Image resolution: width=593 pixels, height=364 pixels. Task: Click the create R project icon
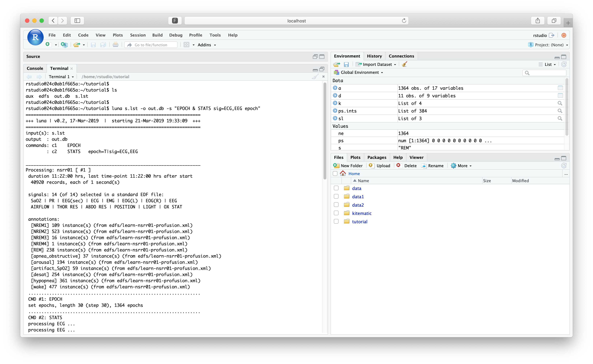pos(64,45)
